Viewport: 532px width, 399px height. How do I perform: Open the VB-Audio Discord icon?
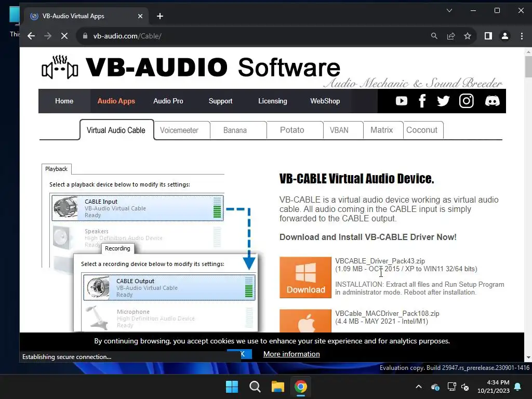tap(493, 101)
